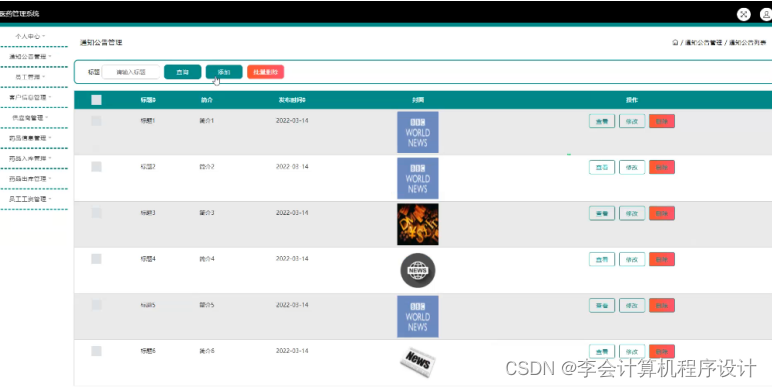The width and height of the screenshot is (772, 387).
Task: Open the round globe NEWS cover of row 标题4
Action: tap(418, 270)
